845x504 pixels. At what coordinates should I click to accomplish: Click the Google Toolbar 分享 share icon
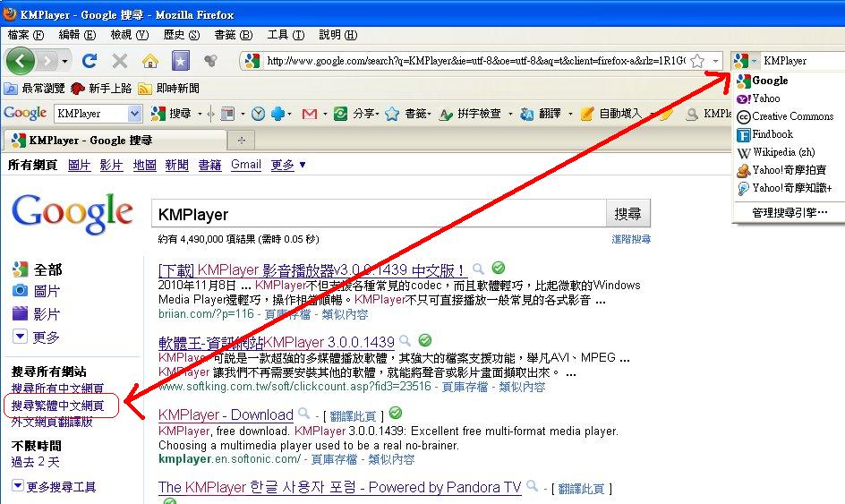pos(340,114)
